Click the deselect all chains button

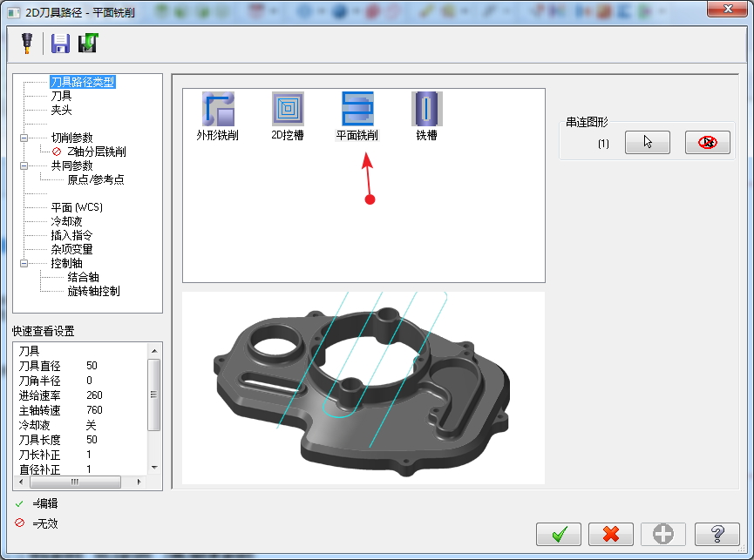tap(707, 142)
